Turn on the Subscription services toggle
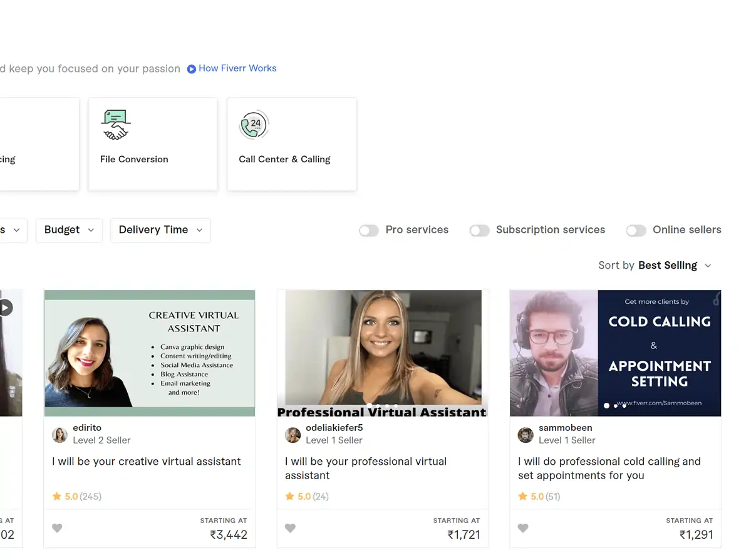Image resolution: width=751 pixels, height=560 pixels. [479, 231]
